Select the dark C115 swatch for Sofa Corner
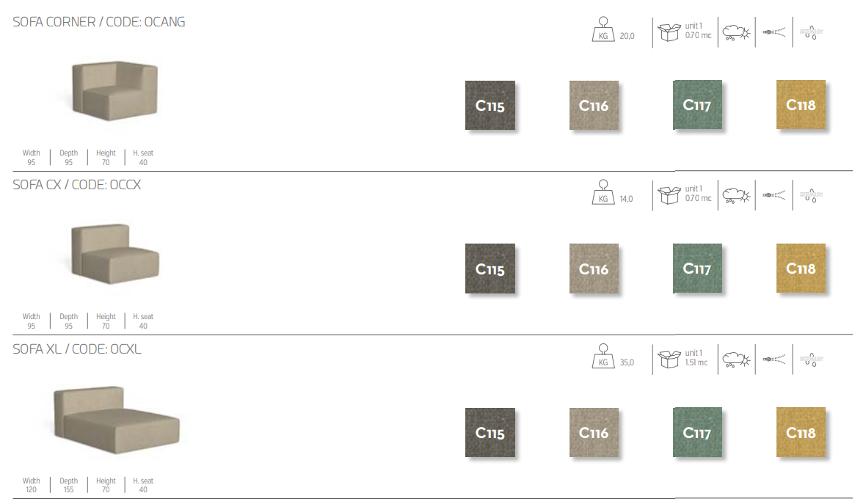 (x=490, y=106)
